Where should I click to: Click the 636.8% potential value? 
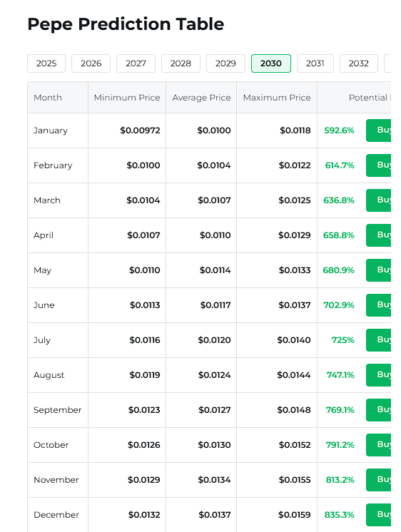[x=338, y=200]
